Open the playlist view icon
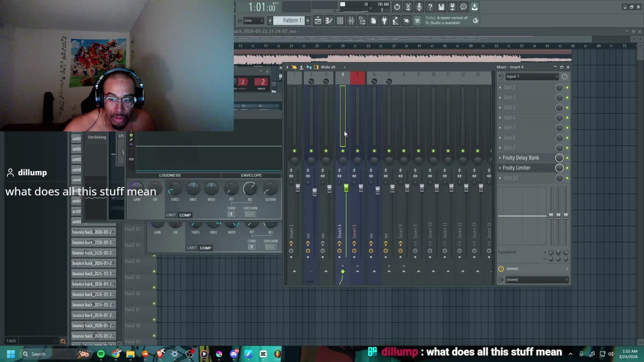 tap(318, 21)
